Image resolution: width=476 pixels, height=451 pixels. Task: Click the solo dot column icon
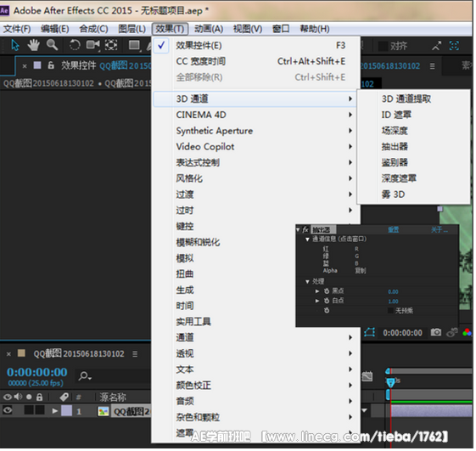29,397
